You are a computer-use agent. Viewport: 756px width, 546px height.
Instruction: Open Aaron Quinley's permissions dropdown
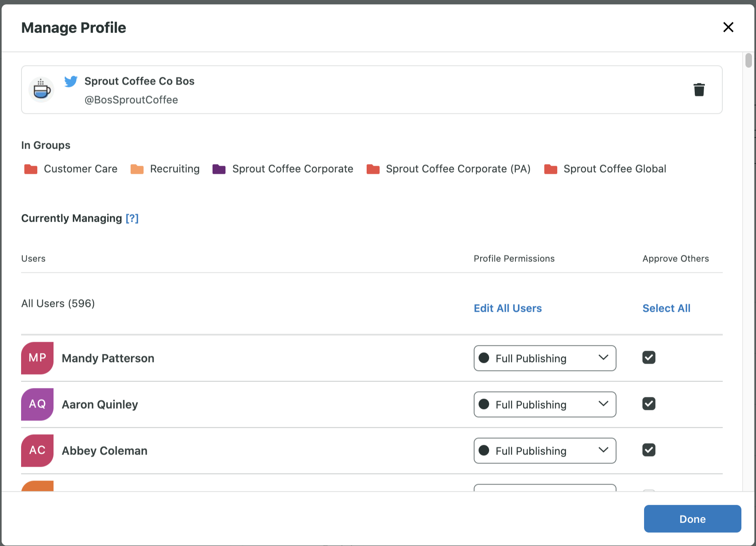pyautogui.click(x=545, y=404)
